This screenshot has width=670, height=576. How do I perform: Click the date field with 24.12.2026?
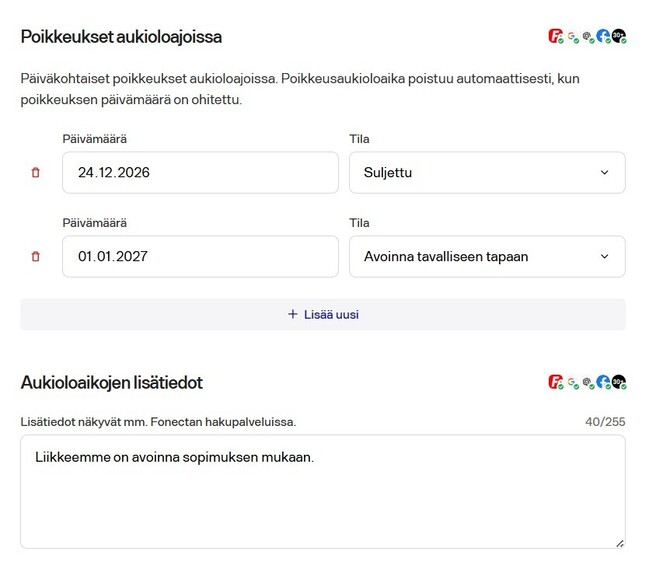click(200, 173)
